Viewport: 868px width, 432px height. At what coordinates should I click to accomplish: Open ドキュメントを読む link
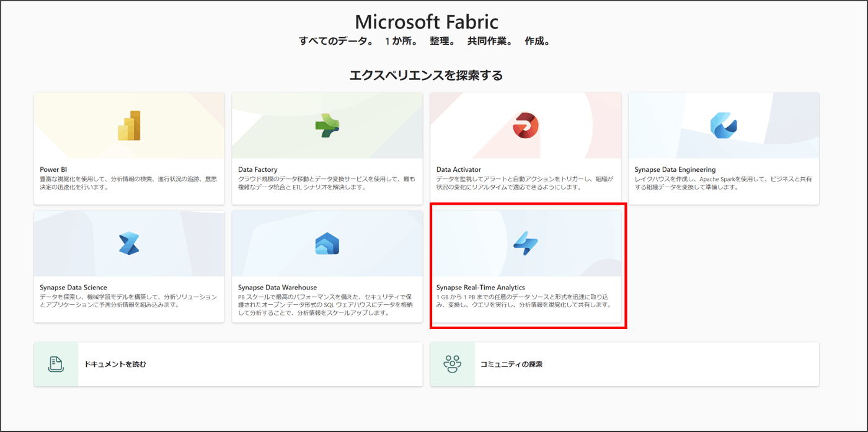[115, 364]
